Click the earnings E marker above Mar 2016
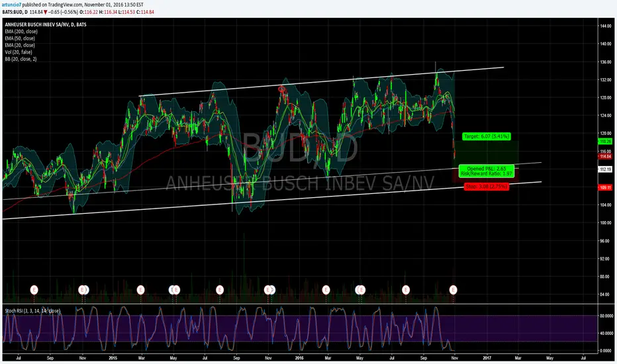This screenshot has width=617, height=364. 326,290
